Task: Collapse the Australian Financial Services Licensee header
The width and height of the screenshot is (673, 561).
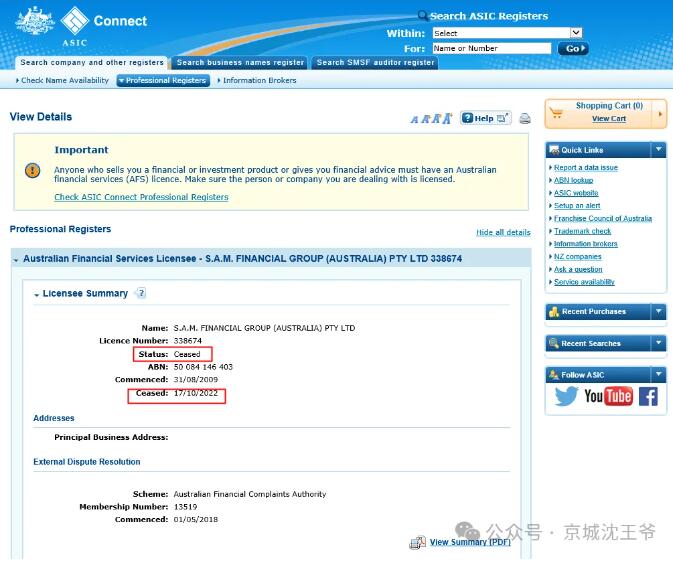Action: click(16, 260)
